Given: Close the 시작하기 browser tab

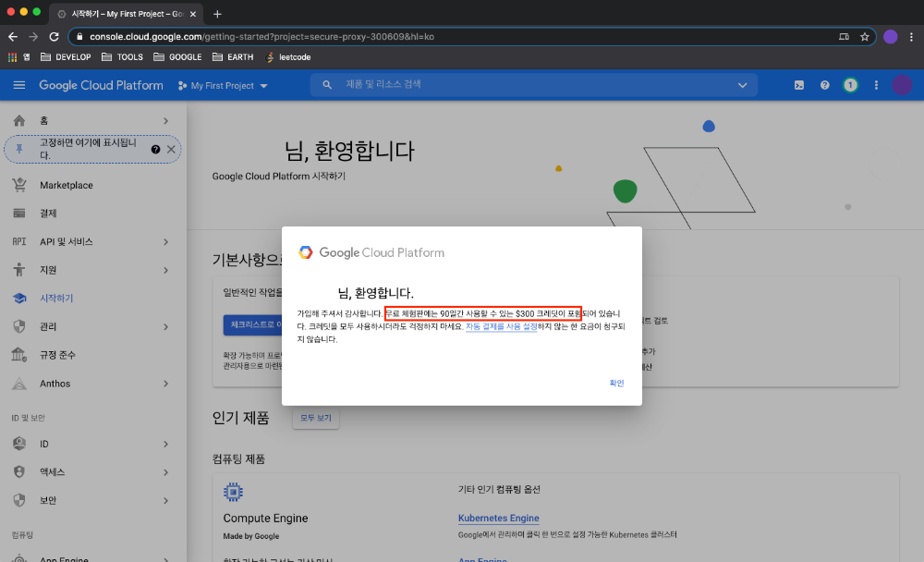Looking at the screenshot, I should coord(193,14).
